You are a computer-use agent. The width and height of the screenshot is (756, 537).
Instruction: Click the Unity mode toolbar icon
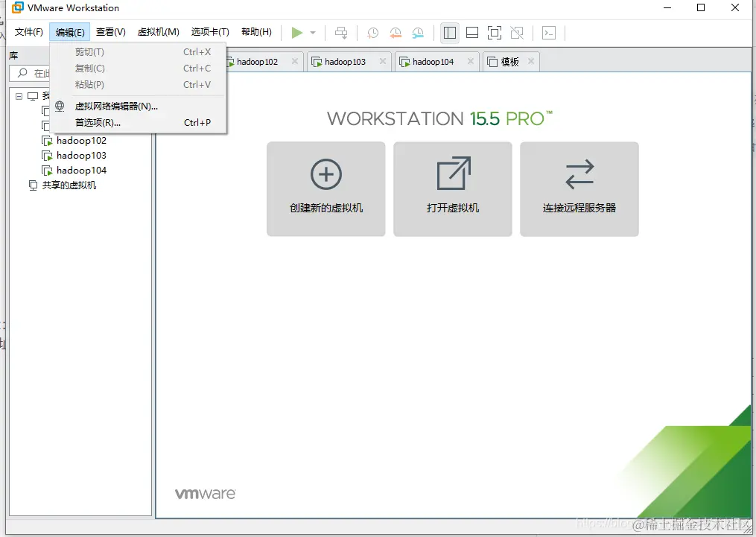coord(517,33)
